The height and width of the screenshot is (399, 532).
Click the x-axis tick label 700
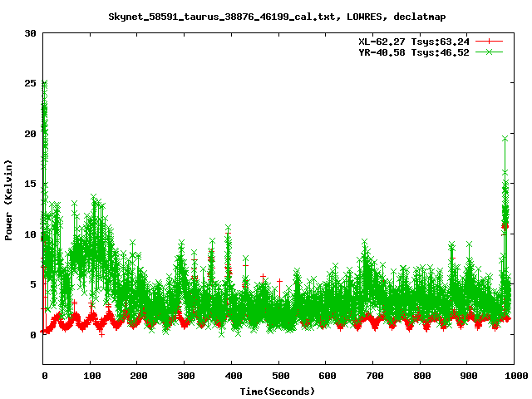375,376
